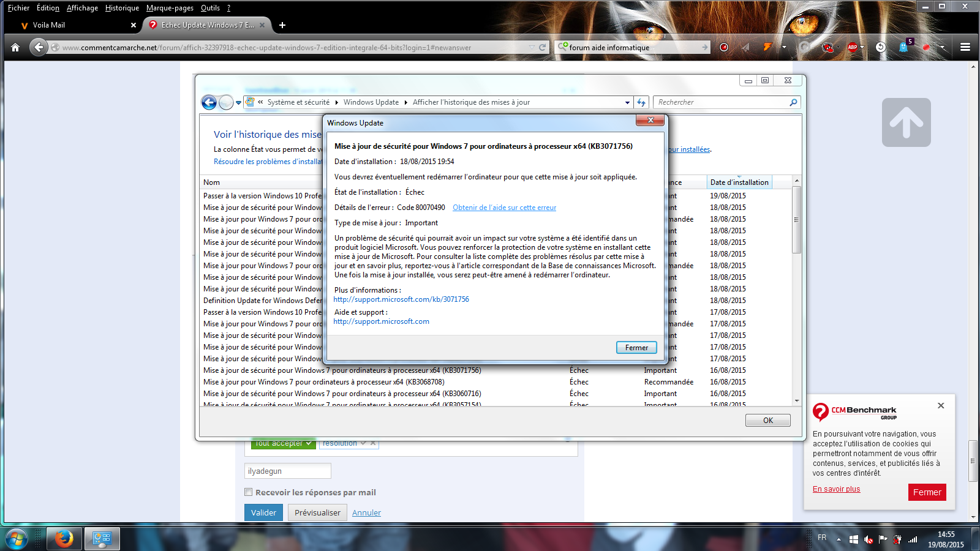Expand the 'Windows Update' breadcrumb arrow
This screenshot has width=980, height=551.
pos(405,102)
